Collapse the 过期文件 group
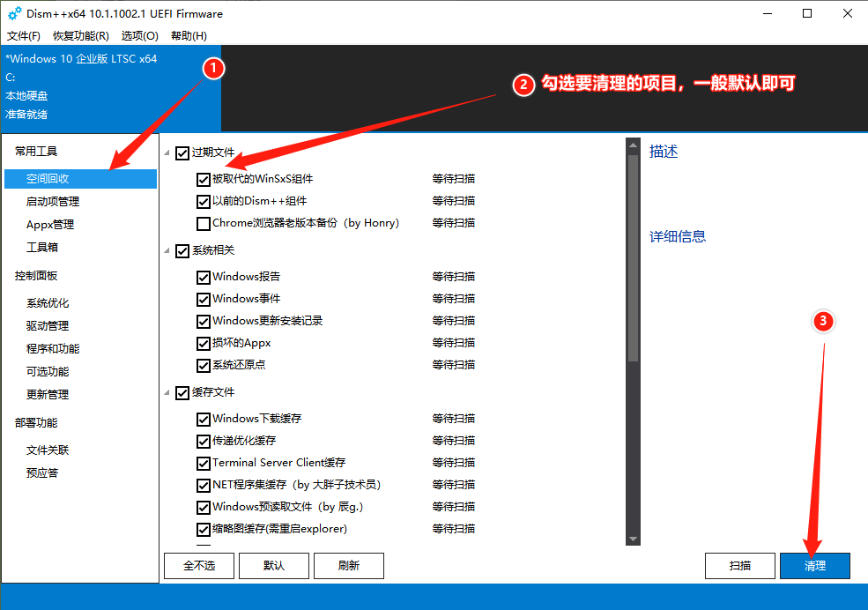This screenshot has height=610, width=868. [167, 152]
